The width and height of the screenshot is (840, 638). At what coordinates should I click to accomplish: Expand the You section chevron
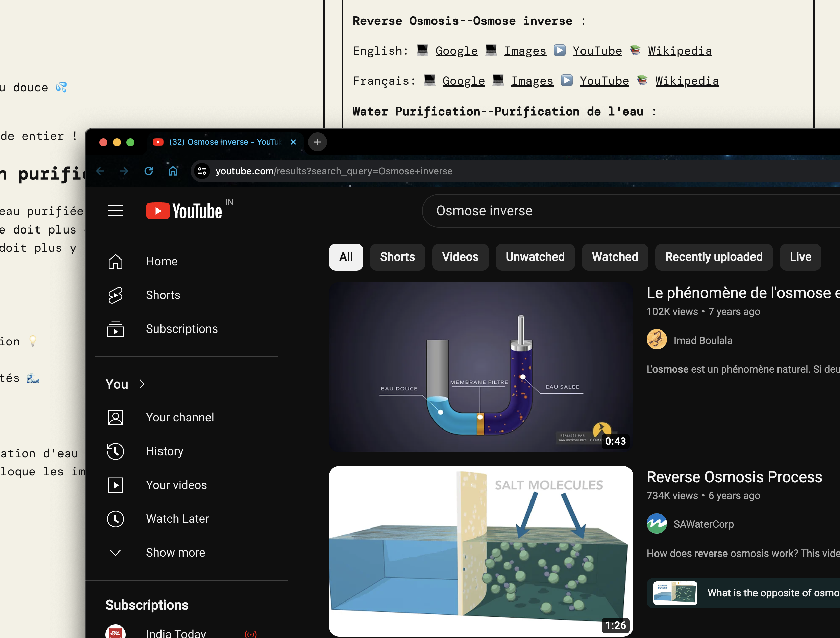[x=142, y=384]
